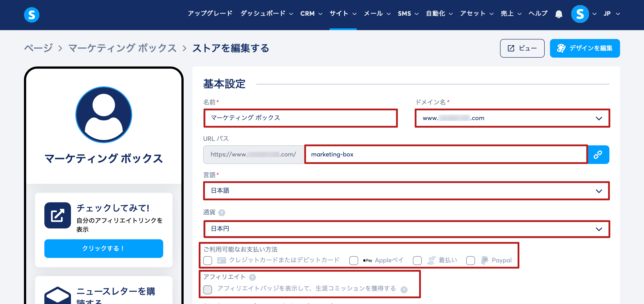Check the Paypal payment option

[470, 261]
